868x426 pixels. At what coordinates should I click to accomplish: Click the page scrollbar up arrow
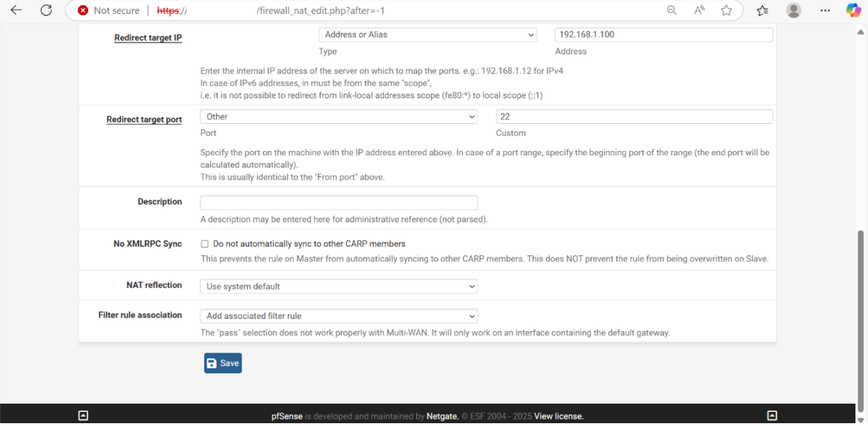[x=861, y=31]
